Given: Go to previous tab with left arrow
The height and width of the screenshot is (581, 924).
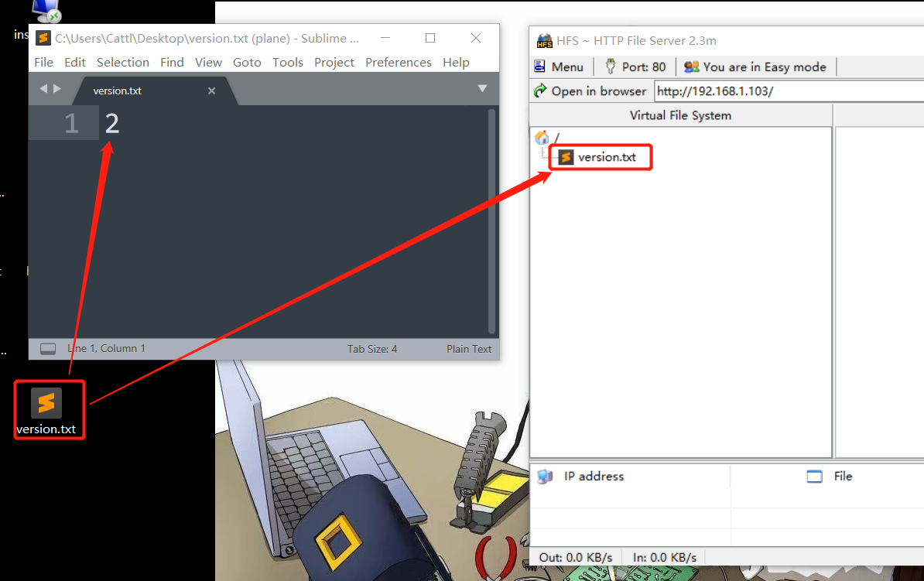Looking at the screenshot, I should click(x=43, y=89).
